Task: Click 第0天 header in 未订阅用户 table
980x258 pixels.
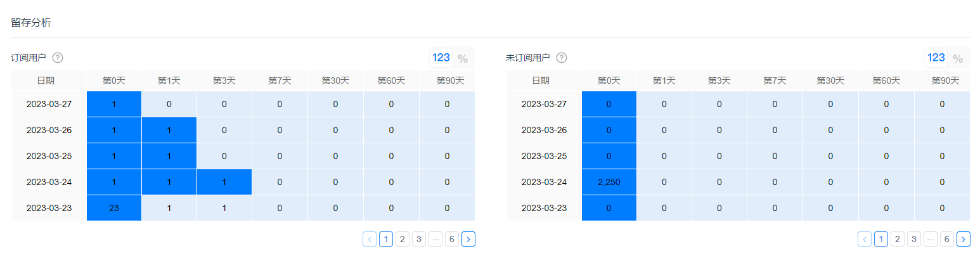Action: pyautogui.click(x=609, y=81)
